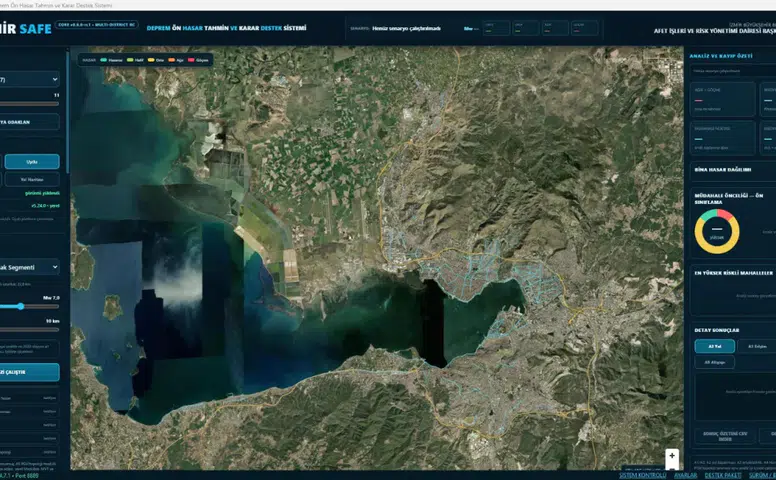Select the A1 Tal detail tab
Image resolution: width=776 pixels, height=480 pixels.
715,346
